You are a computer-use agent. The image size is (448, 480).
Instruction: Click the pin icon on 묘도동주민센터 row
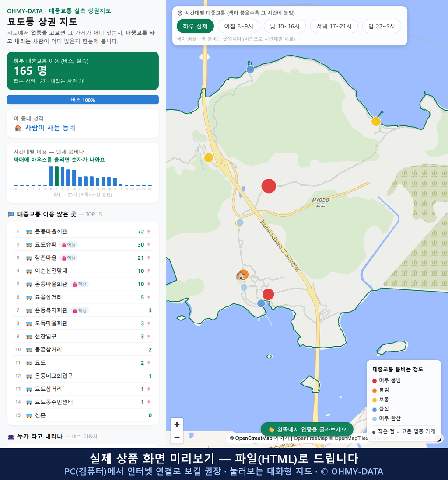[149, 403]
